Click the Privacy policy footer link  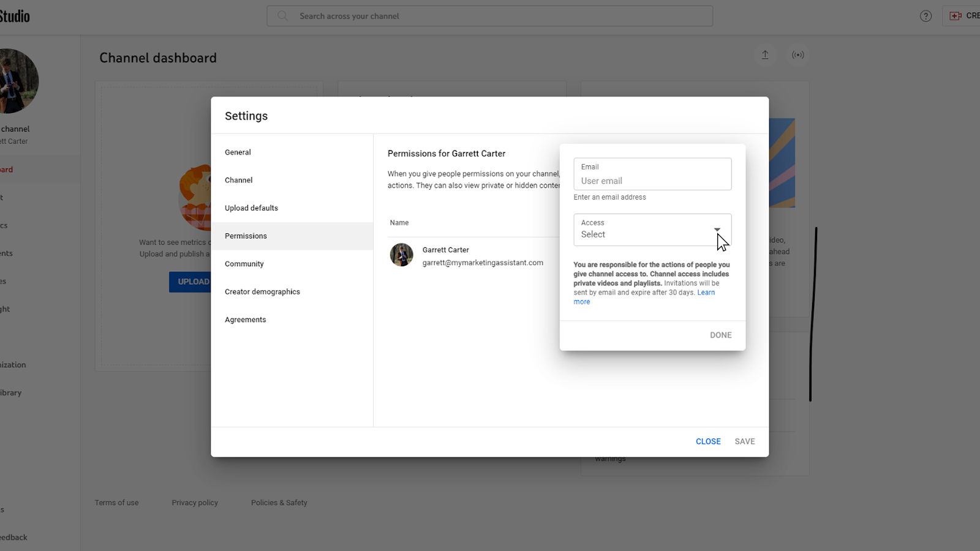coord(195,502)
